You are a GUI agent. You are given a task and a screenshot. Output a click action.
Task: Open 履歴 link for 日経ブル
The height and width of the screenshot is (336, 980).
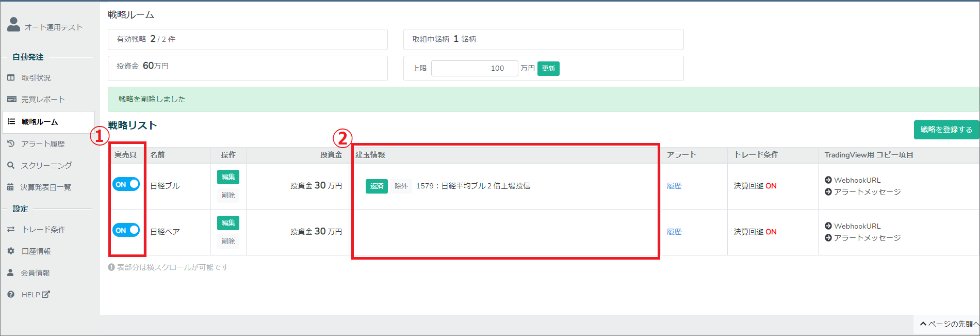coord(674,186)
